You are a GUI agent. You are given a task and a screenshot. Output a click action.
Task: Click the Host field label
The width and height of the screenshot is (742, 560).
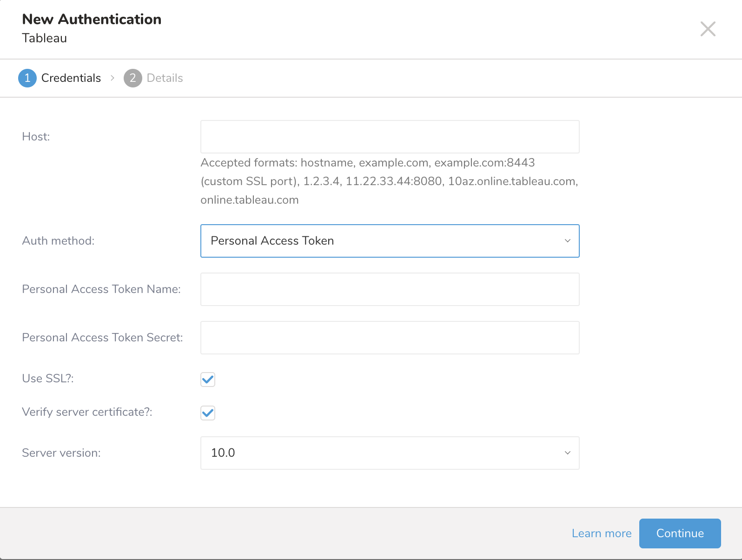click(36, 137)
